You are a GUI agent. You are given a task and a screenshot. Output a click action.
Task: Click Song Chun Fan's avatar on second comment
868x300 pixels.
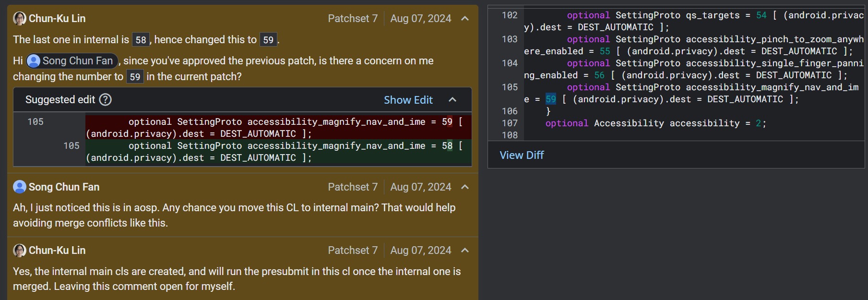[x=20, y=187]
